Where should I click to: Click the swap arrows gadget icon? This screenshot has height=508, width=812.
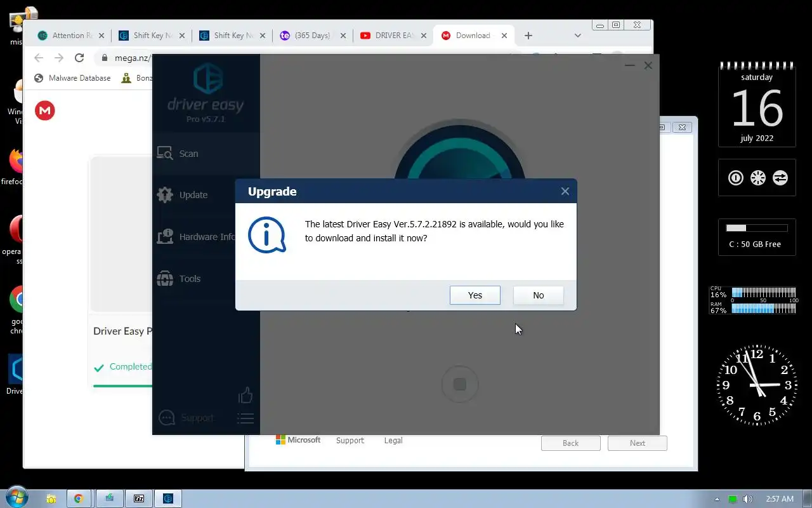coord(780,178)
